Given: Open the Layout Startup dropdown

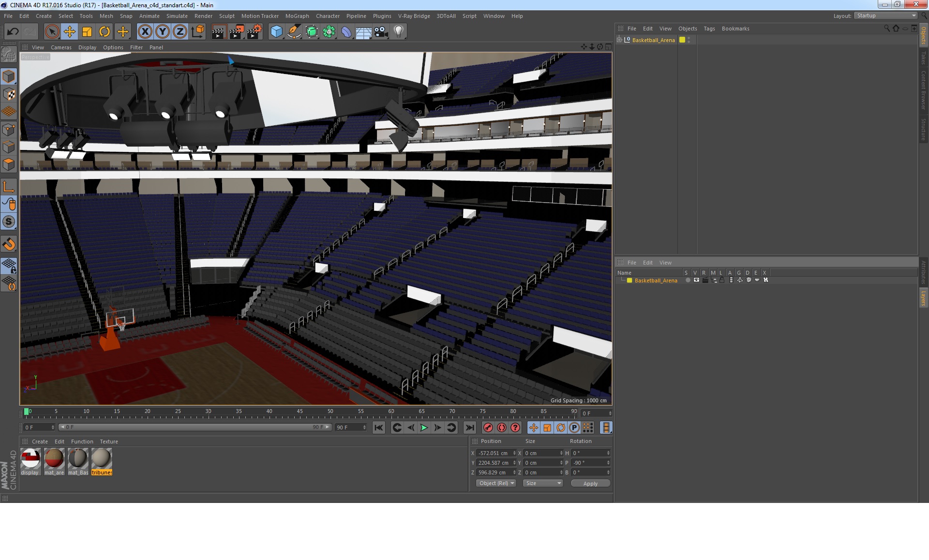Looking at the screenshot, I should point(885,15).
